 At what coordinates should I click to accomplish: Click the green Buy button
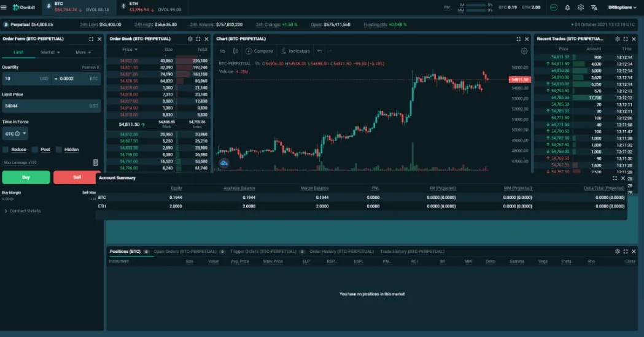point(26,177)
